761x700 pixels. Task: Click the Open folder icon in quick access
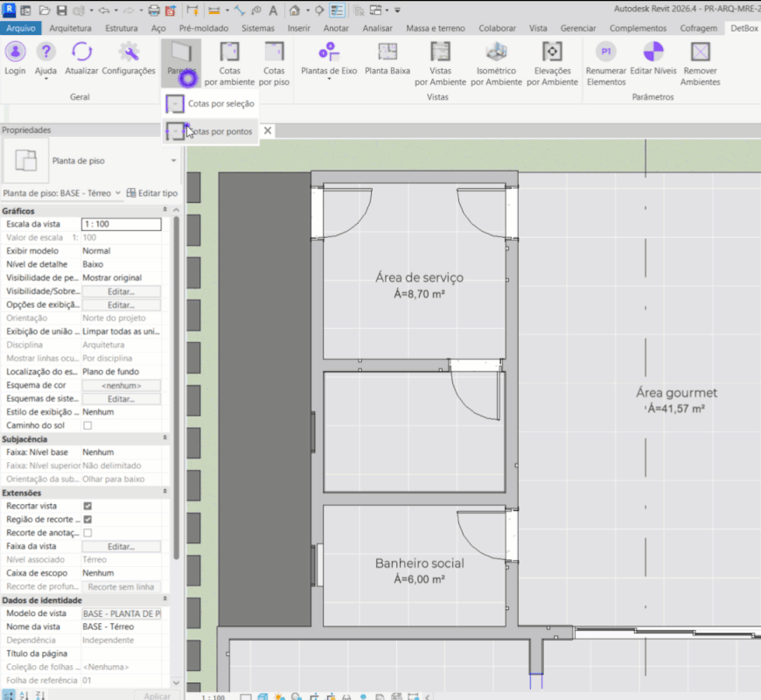click(44, 10)
